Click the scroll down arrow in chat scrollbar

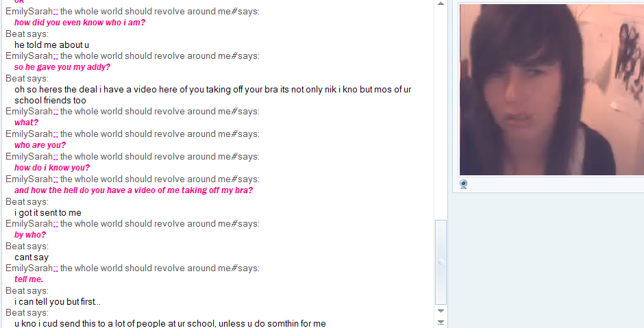point(441,311)
